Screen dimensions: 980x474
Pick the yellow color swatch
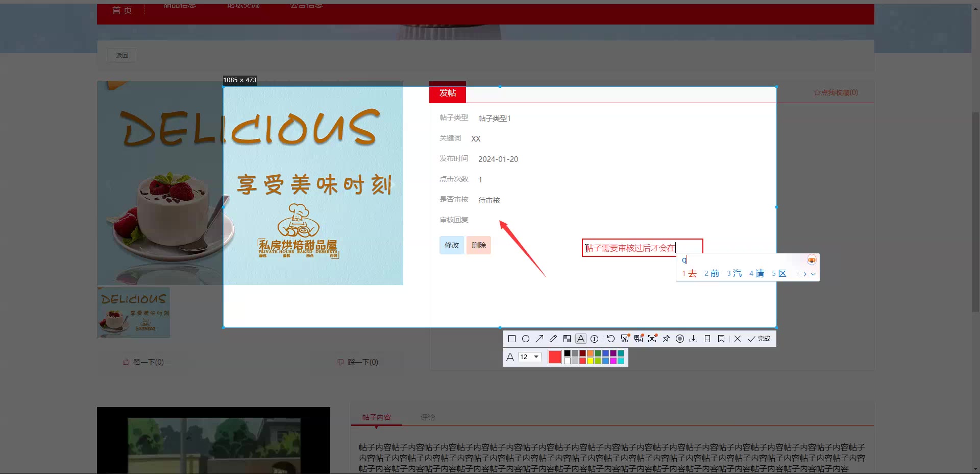[590, 361]
